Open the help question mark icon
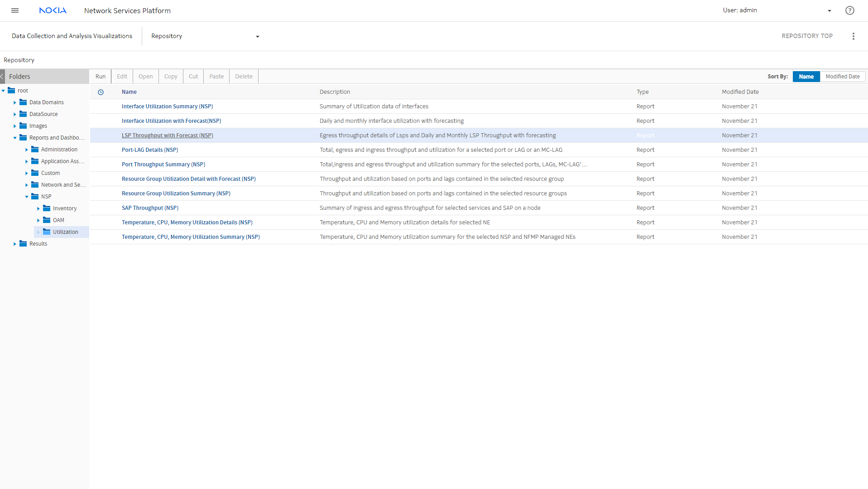868x489 pixels. [849, 10]
